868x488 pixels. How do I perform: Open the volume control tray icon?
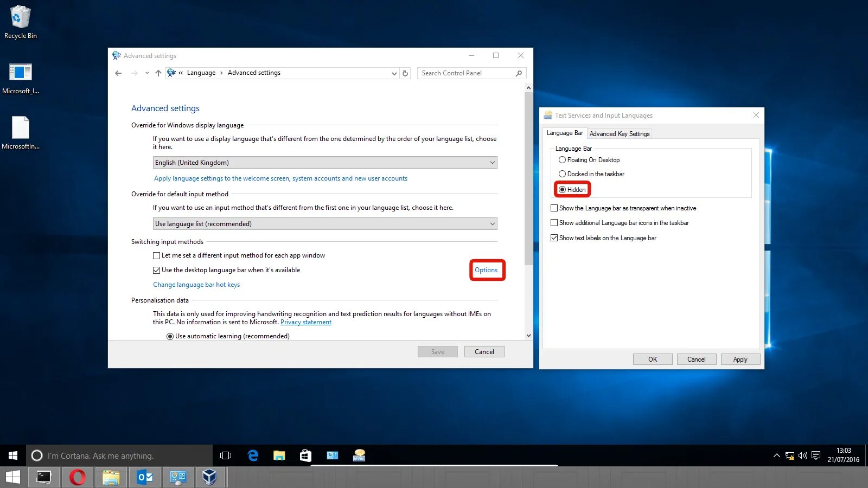click(803, 455)
